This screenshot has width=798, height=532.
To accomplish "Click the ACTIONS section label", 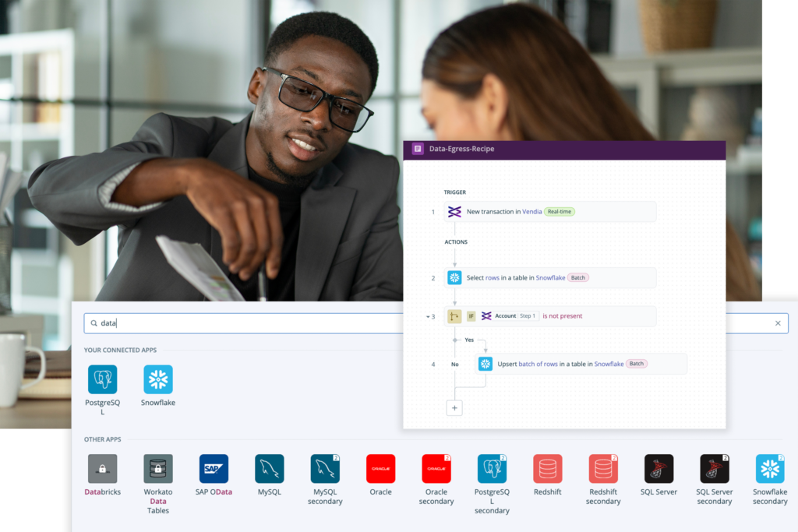I will tap(456, 242).
